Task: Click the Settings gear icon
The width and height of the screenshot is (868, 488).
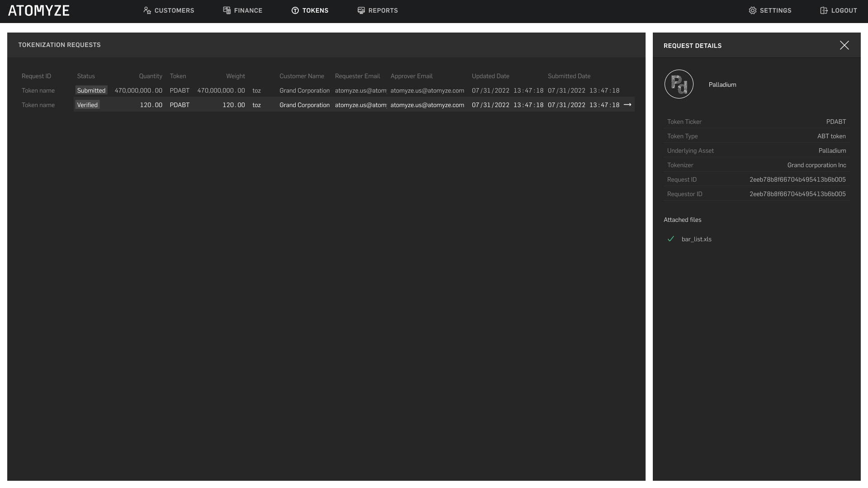Action: 753,10
